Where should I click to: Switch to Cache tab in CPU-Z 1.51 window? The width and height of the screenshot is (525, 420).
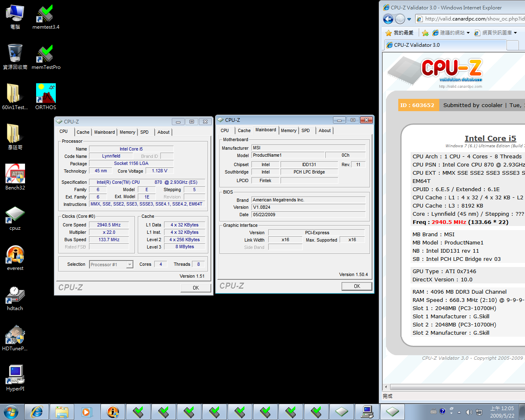click(x=83, y=132)
